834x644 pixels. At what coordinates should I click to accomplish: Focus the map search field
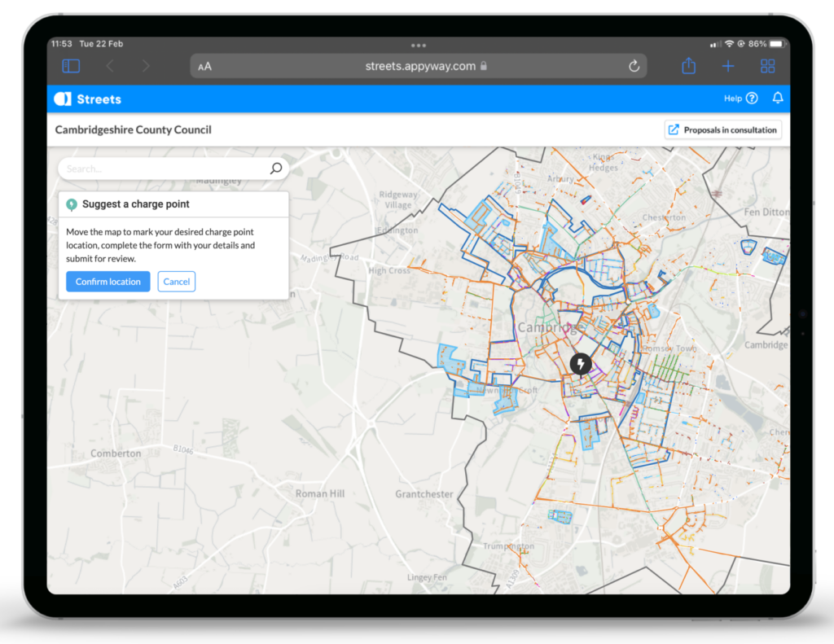point(163,169)
